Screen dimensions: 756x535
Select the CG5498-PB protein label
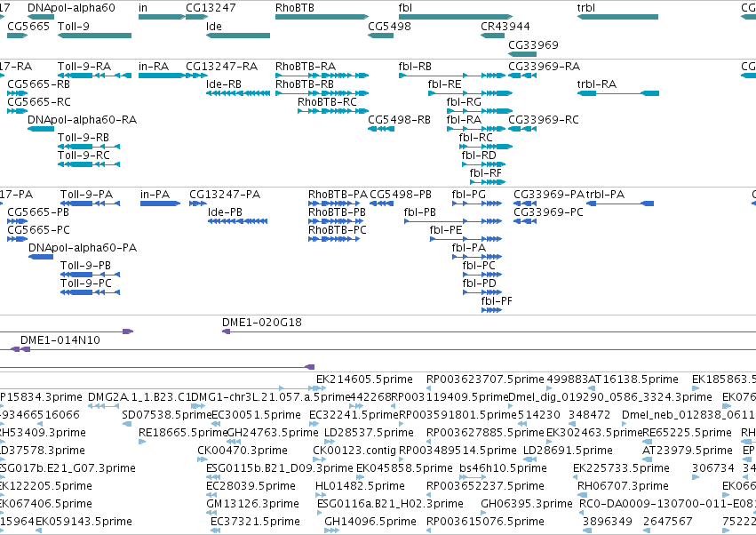[401, 195]
